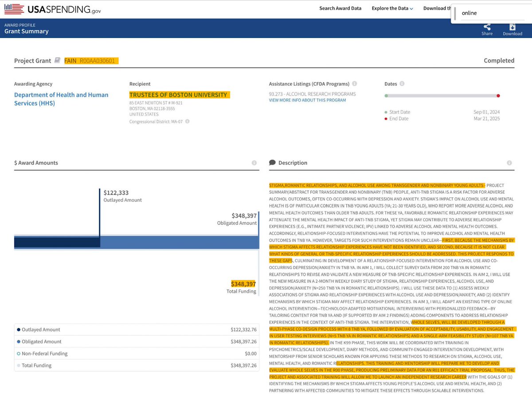Click the Download icon in blue header
Screen dimensions: 532x395
512,26
